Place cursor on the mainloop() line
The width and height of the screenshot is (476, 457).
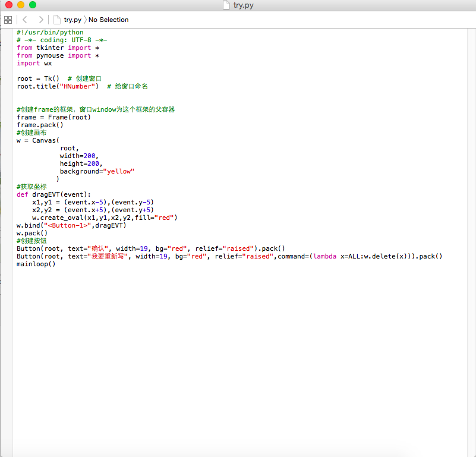pos(36,264)
